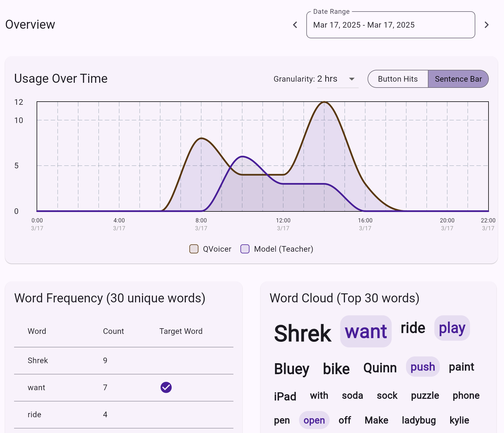Toggle QVoicer series in the legend

coord(210,249)
